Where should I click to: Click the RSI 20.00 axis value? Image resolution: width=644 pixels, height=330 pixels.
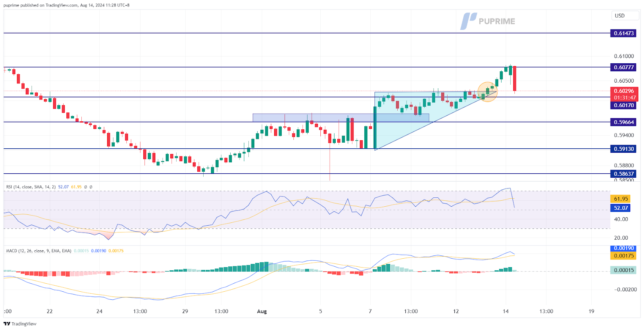[x=621, y=238]
